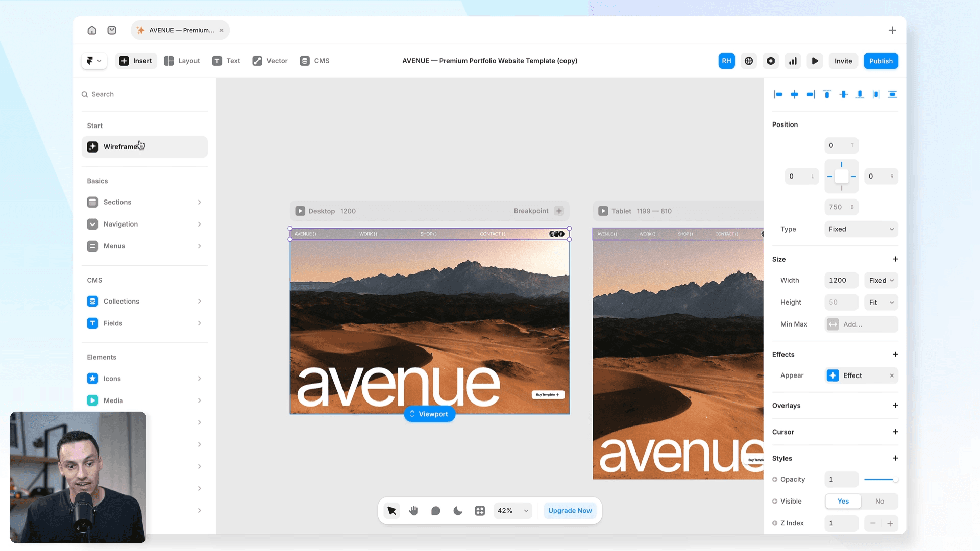Expand the Sections category
The image size is (980, 551).
(144, 202)
